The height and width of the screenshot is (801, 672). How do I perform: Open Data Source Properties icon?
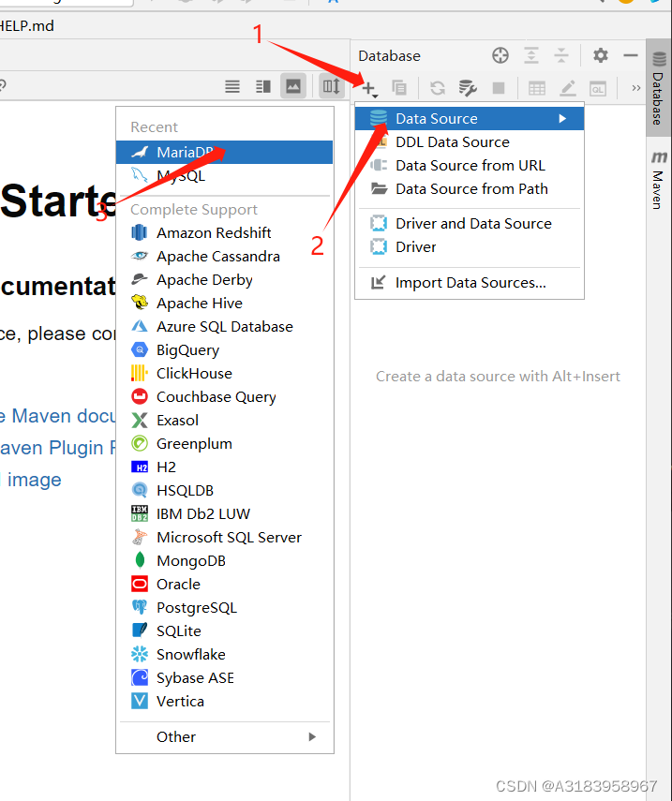tap(468, 88)
